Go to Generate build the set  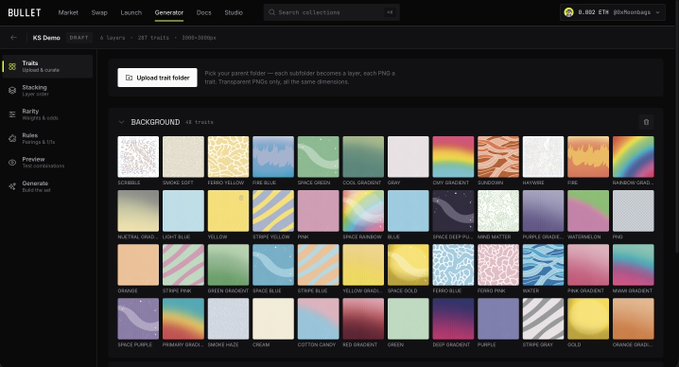pyautogui.click(x=47, y=187)
